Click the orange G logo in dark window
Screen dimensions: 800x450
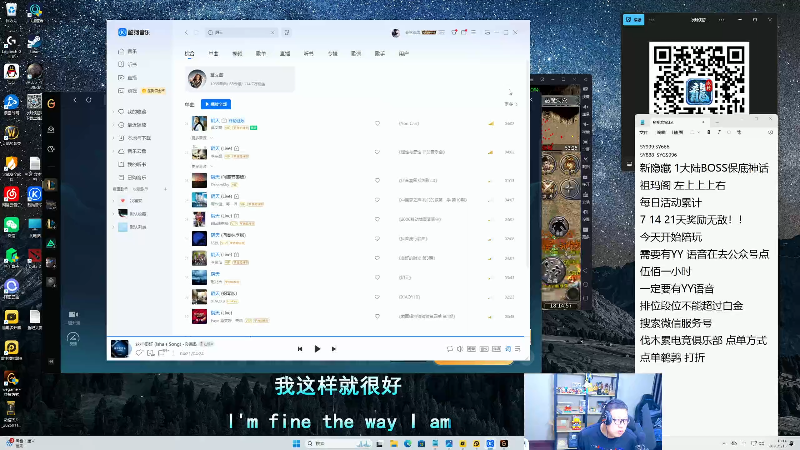(51, 104)
